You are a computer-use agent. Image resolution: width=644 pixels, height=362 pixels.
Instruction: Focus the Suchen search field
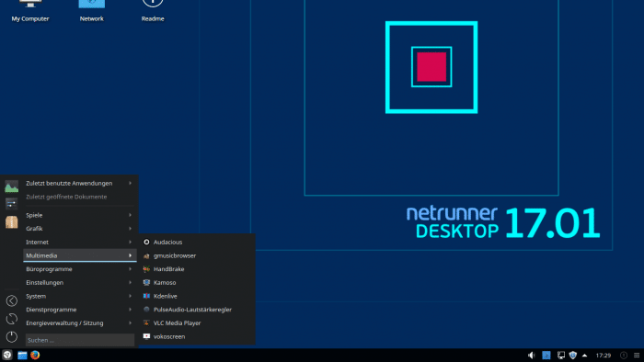click(80, 340)
